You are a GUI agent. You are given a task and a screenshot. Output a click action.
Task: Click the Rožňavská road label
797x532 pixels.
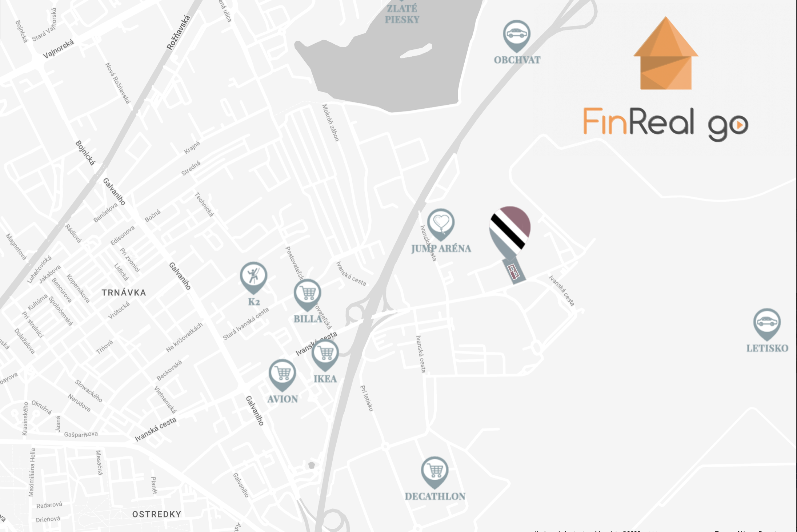(179, 32)
